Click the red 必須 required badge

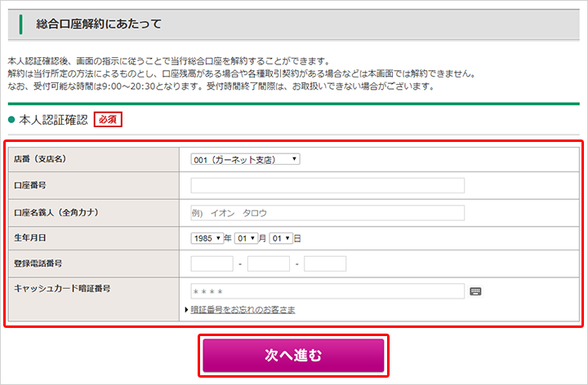(108, 120)
